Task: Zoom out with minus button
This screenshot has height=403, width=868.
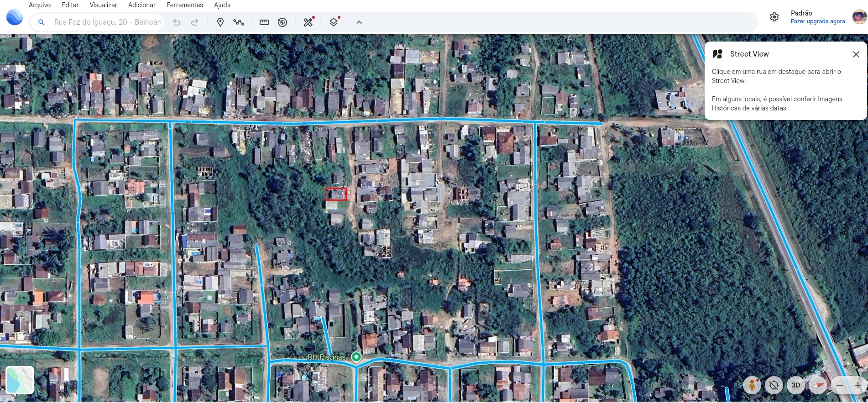Action: [x=840, y=385]
